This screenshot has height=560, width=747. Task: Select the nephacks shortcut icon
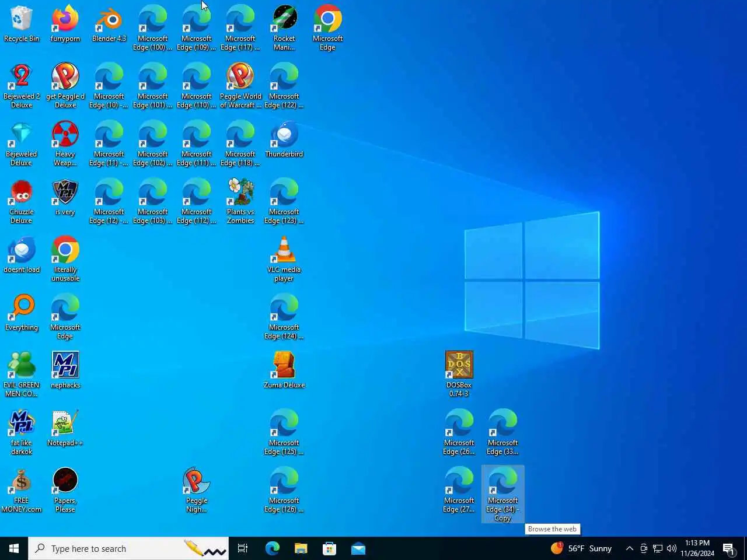coord(65,370)
